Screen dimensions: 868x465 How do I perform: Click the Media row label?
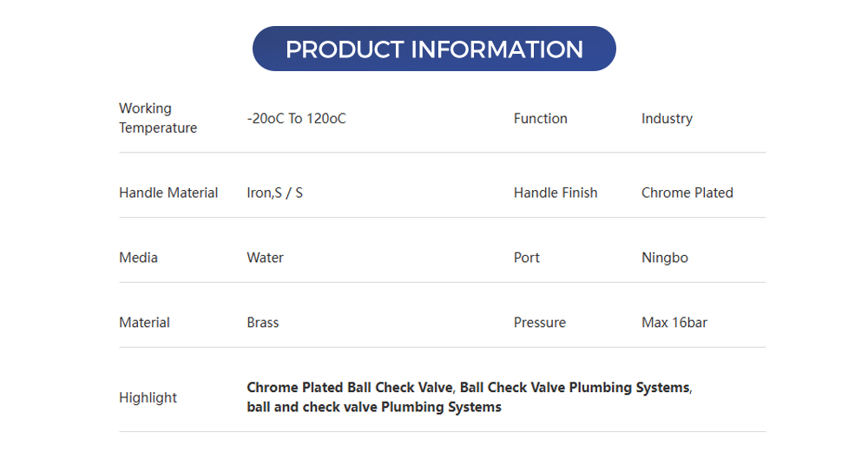(x=138, y=258)
